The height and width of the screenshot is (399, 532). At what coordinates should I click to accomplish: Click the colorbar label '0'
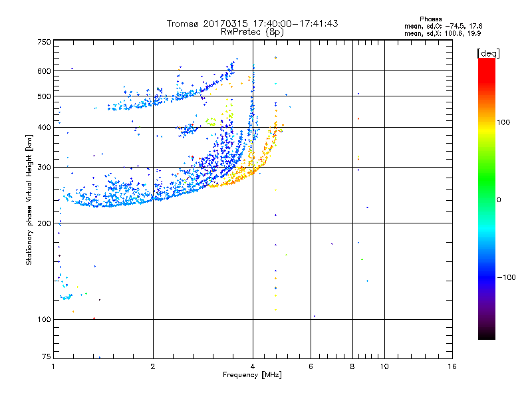499,200
